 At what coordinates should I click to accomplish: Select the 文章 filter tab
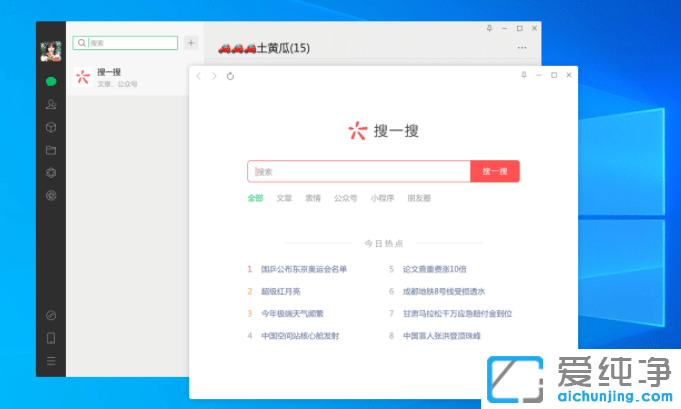284,198
